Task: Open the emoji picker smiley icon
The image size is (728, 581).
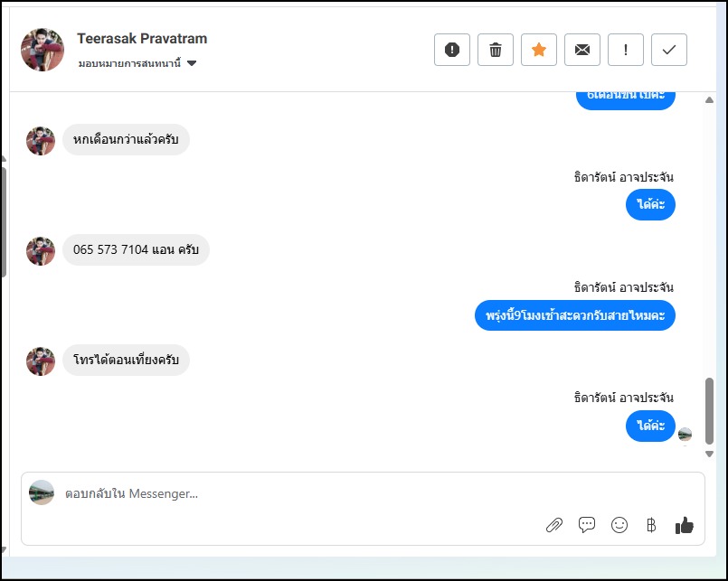Action: pyautogui.click(x=619, y=525)
